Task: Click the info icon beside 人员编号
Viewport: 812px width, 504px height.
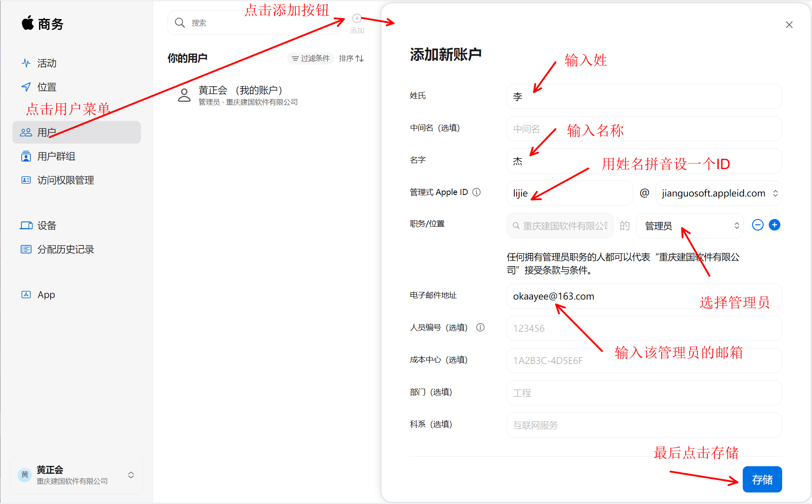Action: click(480, 327)
